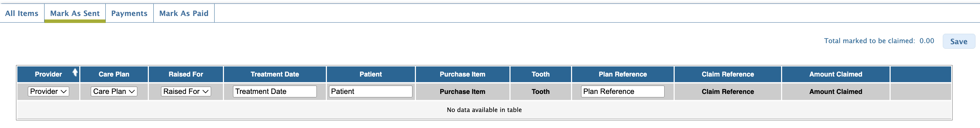Open the Provider filter dropdown

point(48,91)
